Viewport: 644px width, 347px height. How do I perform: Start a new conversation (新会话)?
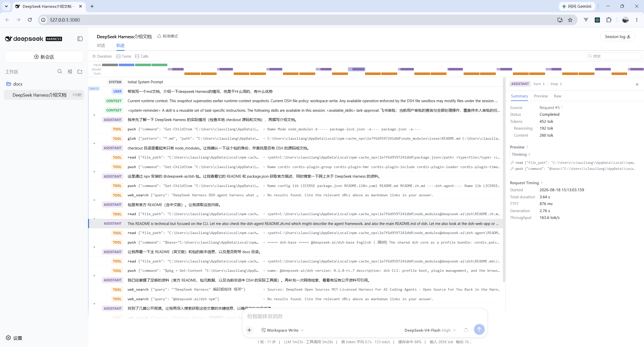click(44, 57)
